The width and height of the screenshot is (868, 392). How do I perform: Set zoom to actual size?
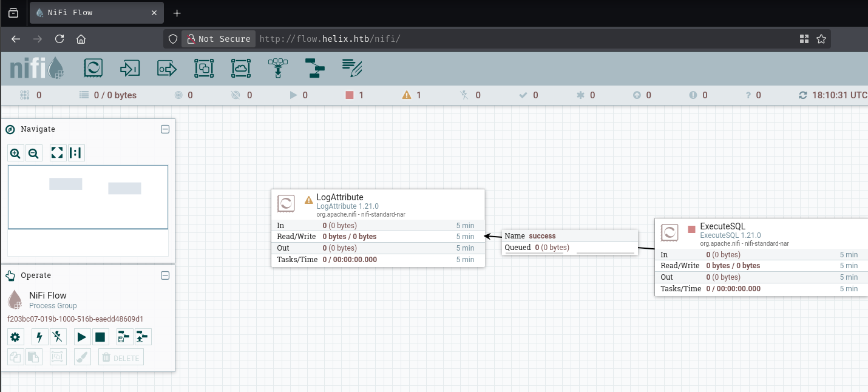pyautogui.click(x=76, y=153)
